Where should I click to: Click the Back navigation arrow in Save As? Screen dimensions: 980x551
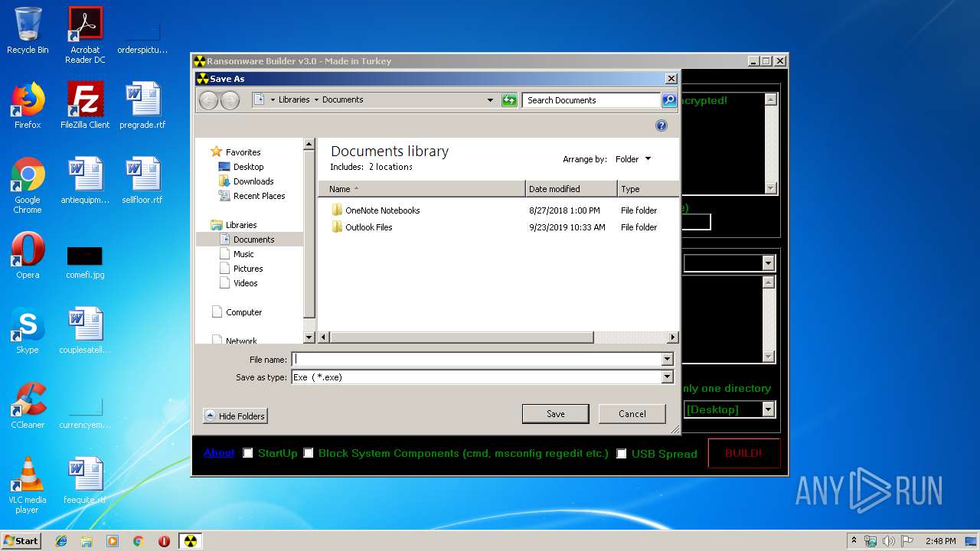(208, 100)
